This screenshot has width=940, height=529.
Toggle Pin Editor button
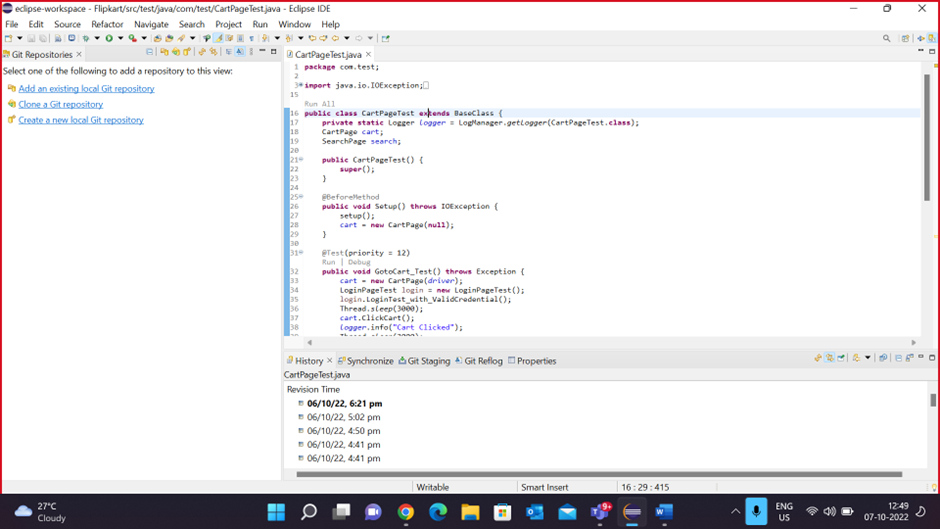coord(385,38)
